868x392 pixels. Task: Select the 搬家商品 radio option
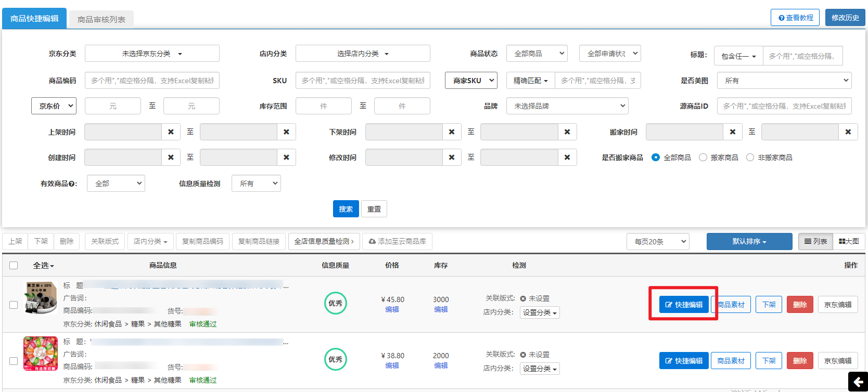click(x=703, y=158)
